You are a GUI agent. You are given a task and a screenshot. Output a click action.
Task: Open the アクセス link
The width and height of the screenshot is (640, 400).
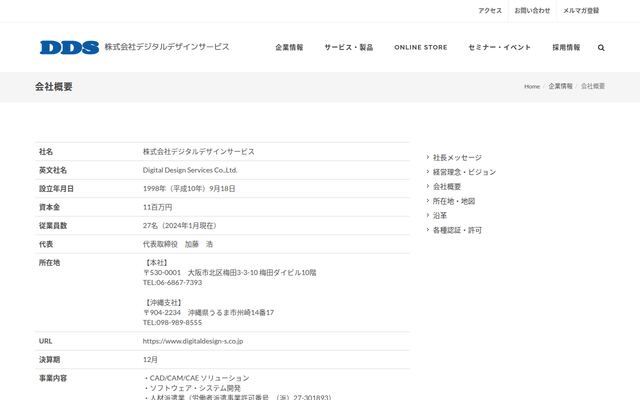click(490, 11)
